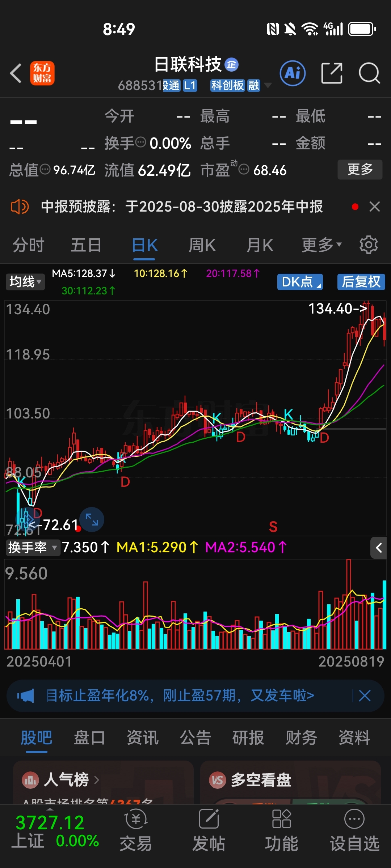
Task: Dismiss the 中报预披露 notice with X
Action: tap(375, 207)
